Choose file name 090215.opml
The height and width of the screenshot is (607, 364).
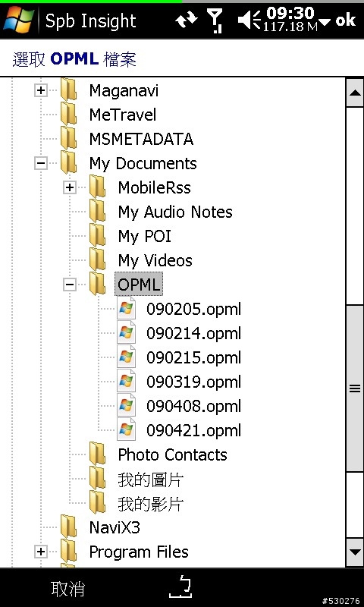[194, 357]
